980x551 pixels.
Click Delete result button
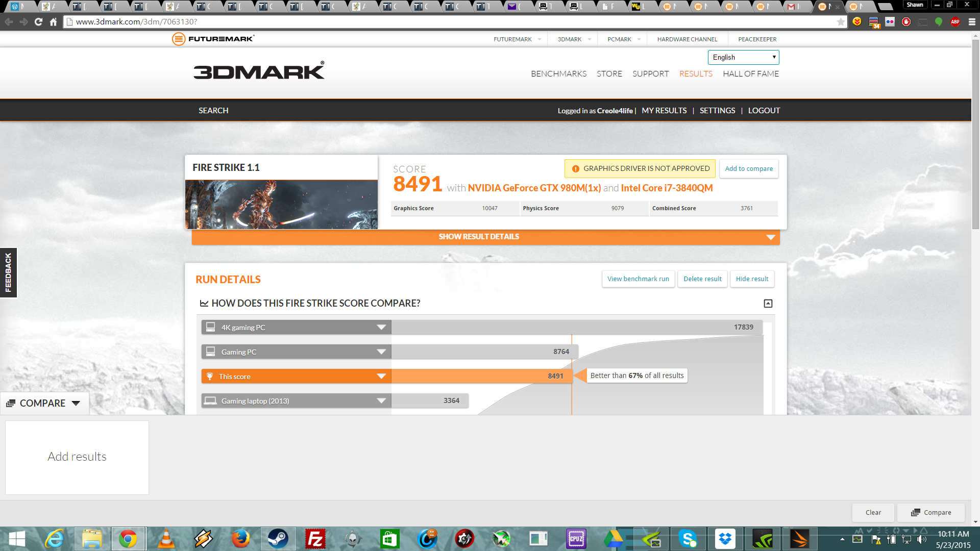(x=702, y=279)
